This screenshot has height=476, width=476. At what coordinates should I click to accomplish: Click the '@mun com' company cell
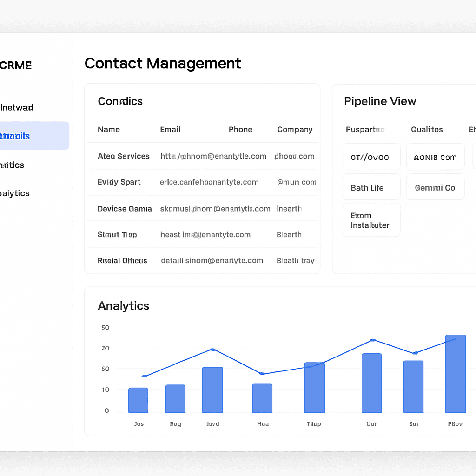point(297,182)
